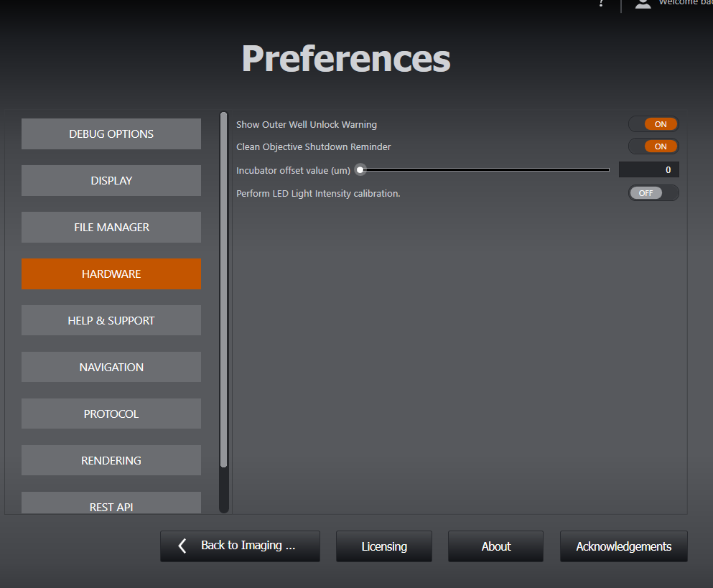Select the Hardware preferences tab
The width and height of the screenshot is (713, 588).
coord(111,274)
